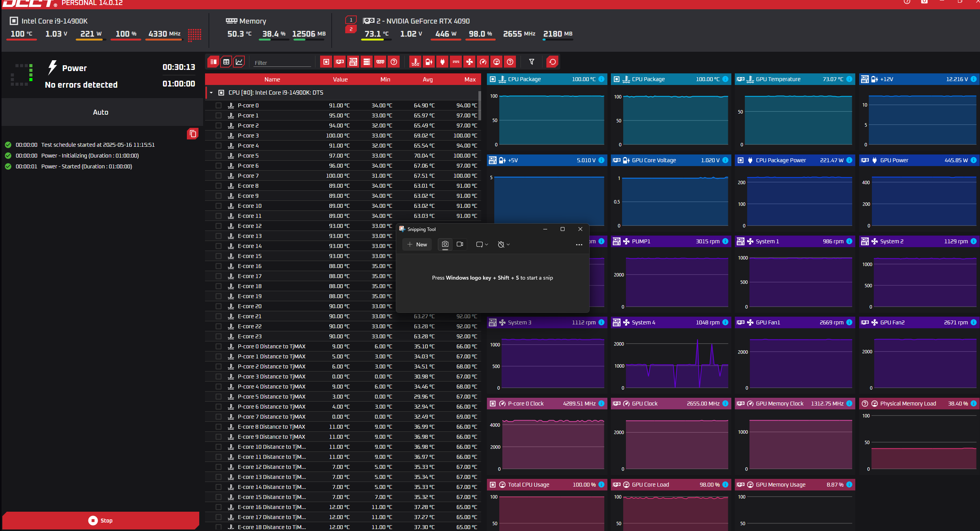Tick the checkbox for E-core 10 row

point(219,206)
